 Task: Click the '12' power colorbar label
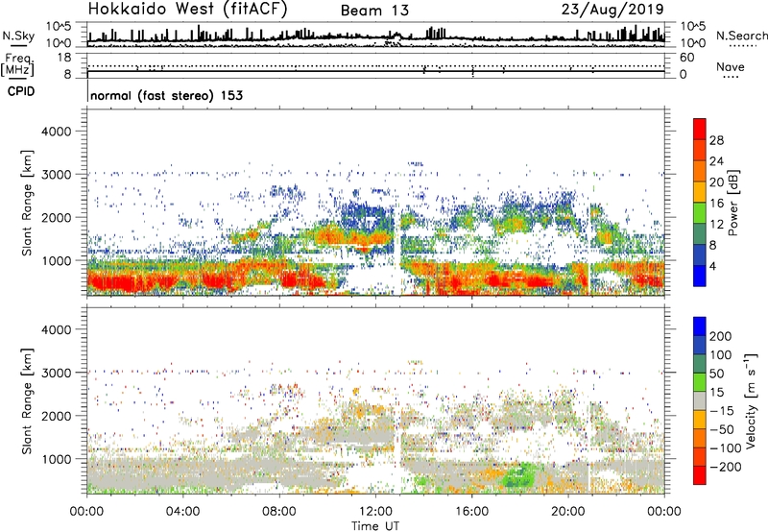pos(716,225)
